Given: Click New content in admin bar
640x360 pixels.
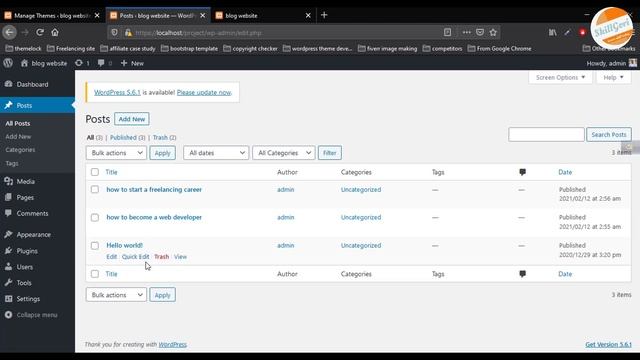Looking at the screenshot, I should click(132, 63).
